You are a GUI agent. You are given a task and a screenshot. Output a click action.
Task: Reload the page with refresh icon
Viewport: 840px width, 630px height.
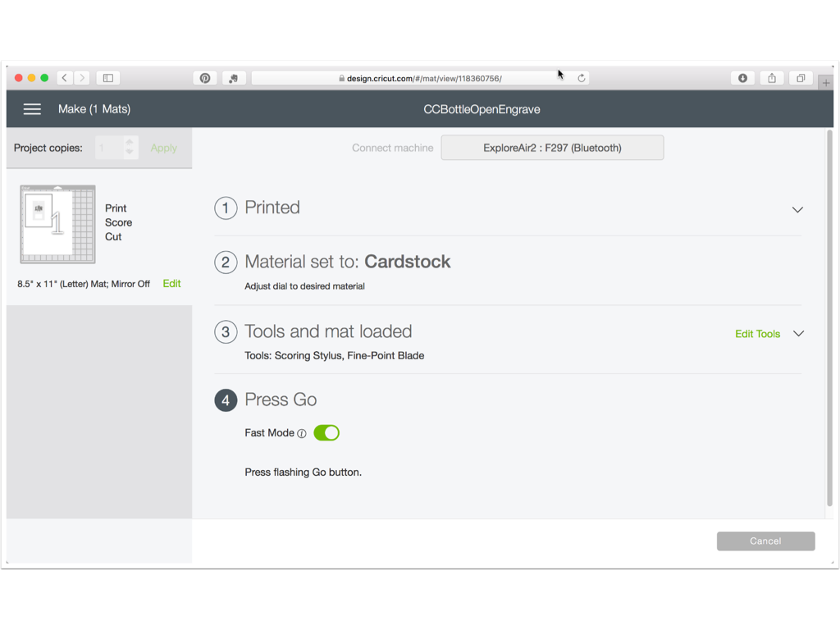(582, 78)
